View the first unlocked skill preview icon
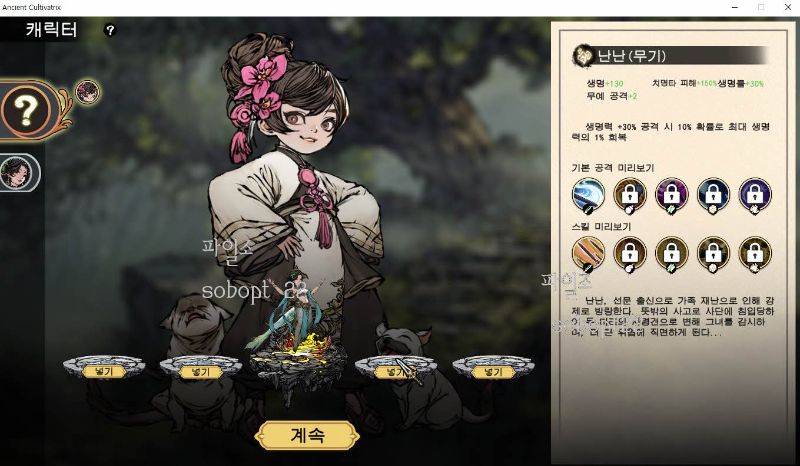 point(588,254)
